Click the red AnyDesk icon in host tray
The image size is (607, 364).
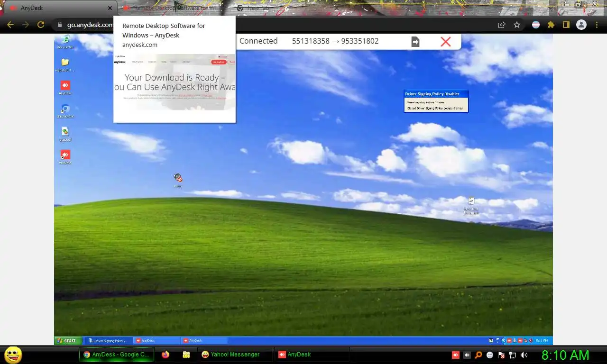[x=455, y=355]
